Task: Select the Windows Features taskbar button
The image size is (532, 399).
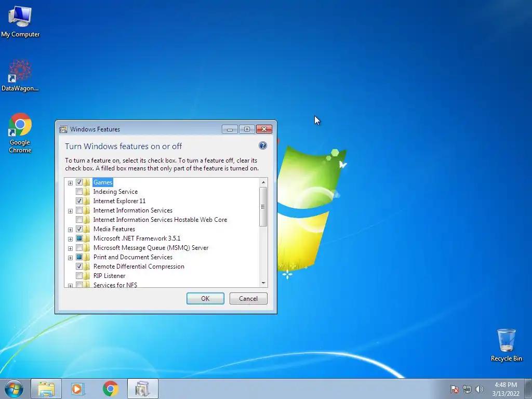Action: (143, 389)
